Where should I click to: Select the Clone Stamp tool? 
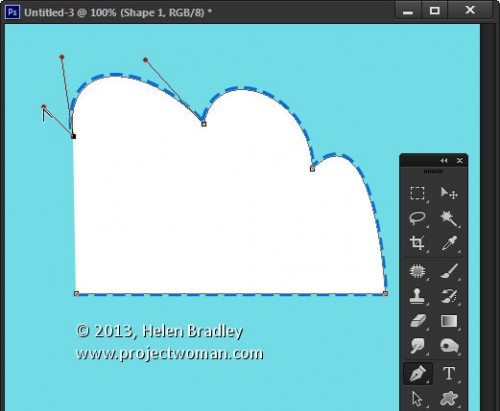click(418, 296)
